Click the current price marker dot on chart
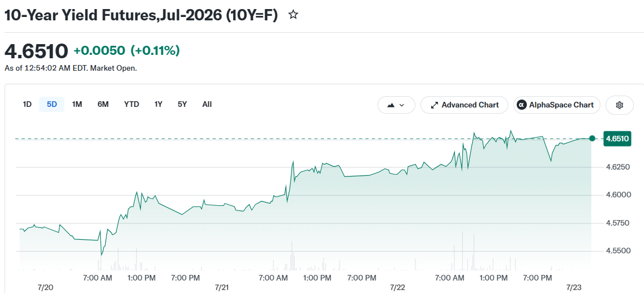The height and width of the screenshot is (293, 644). pos(592,138)
